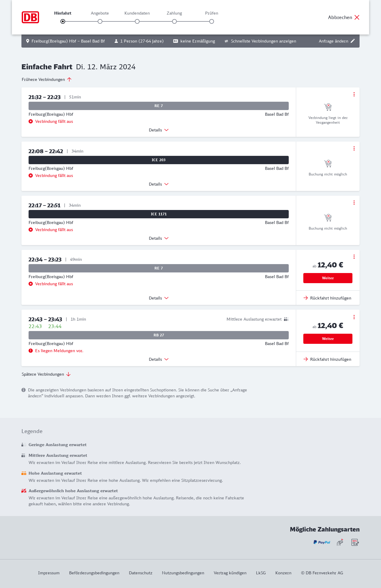Click the DB logo
The height and width of the screenshot is (588, 381).
(30, 17)
